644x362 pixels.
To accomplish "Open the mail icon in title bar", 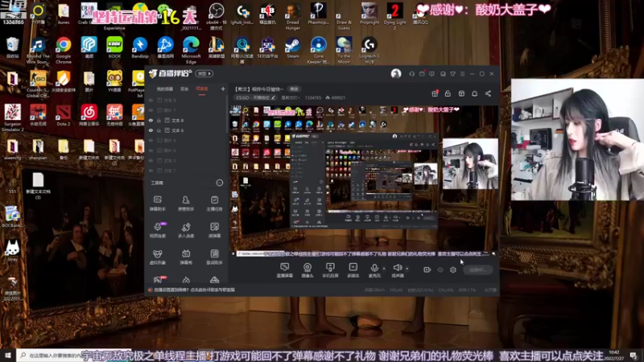I will pos(422,74).
